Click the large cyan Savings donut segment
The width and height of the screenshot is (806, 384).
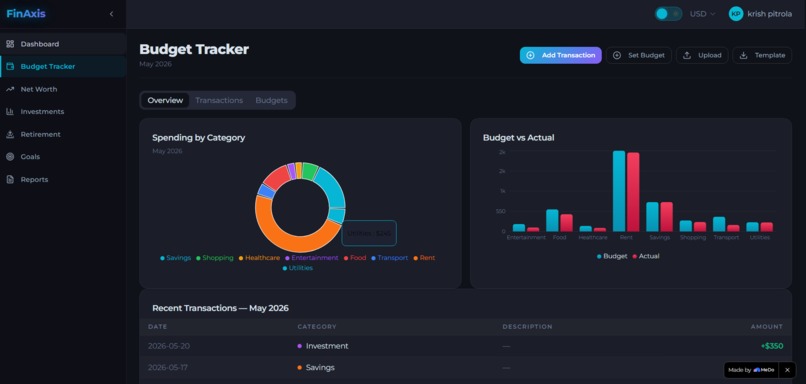pos(333,185)
